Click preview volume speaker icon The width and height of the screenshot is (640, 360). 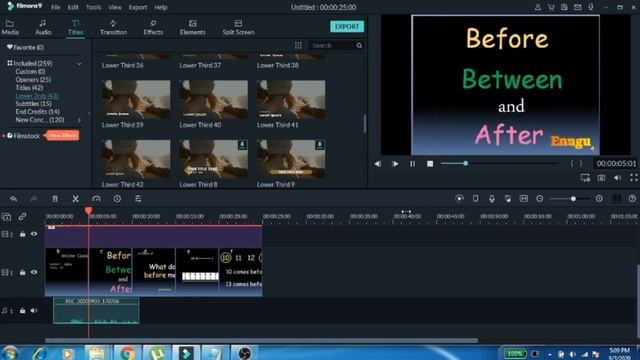tap(618, 178)
